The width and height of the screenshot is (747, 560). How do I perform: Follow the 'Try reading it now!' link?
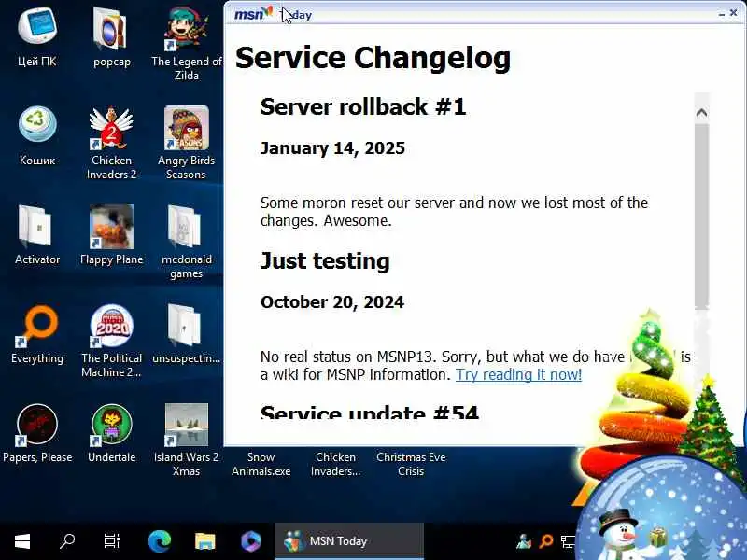pos(519,375)
